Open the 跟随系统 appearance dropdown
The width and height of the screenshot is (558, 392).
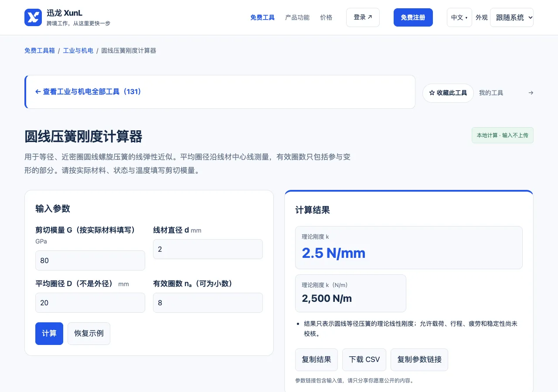pos(511,17)
